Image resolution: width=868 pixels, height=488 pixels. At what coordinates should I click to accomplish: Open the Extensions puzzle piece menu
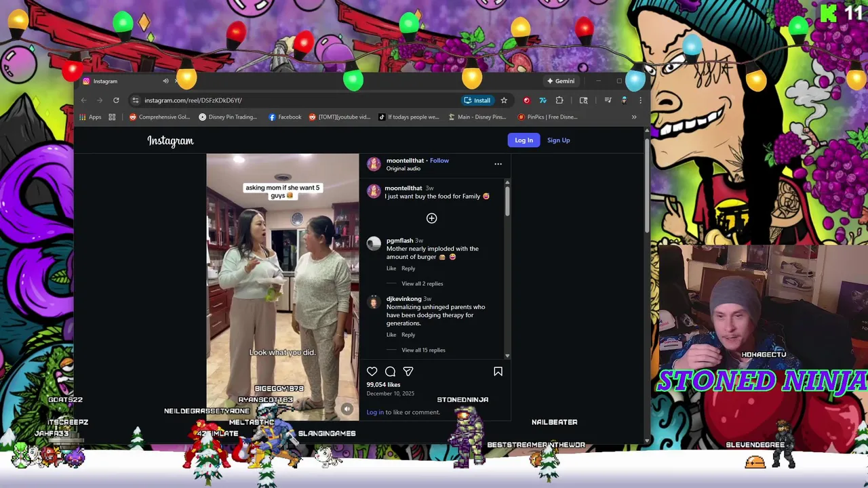click(x=559, y=100)
